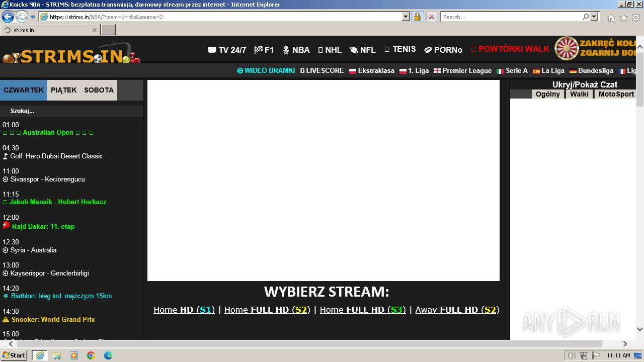Stop loading with the red X button
Image resolution: width=644 pixels, height=362 pixels.
coord(432,17)
